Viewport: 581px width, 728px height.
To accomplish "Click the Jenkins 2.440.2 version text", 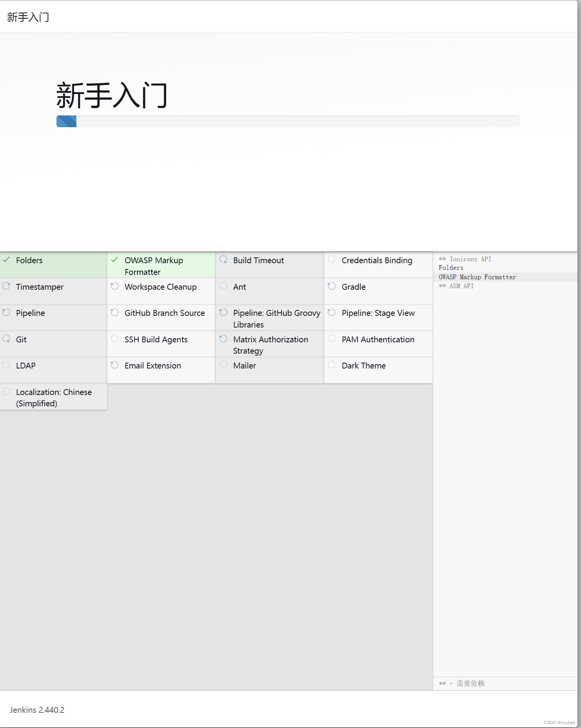I will click(37, 710).
